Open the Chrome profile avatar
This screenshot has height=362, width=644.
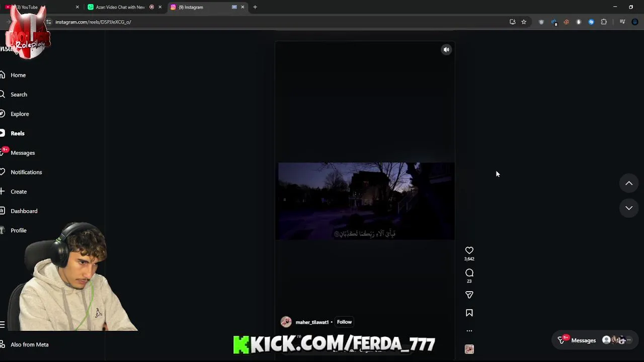[635, 22]
